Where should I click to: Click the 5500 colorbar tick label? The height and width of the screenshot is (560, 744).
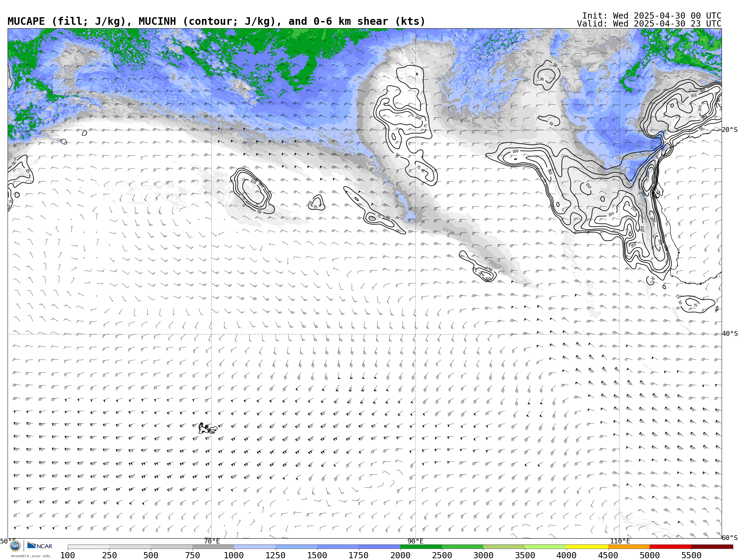(x=691, y=556)
